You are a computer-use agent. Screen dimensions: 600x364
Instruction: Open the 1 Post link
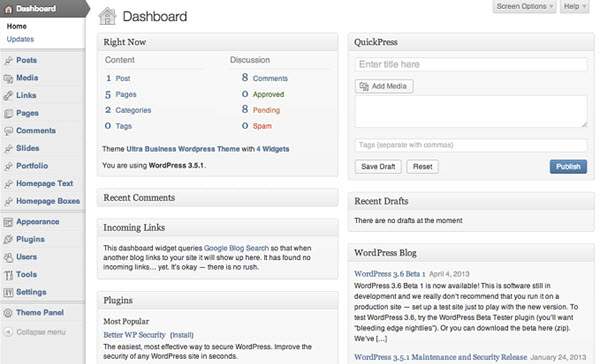(x=118, y=78)
